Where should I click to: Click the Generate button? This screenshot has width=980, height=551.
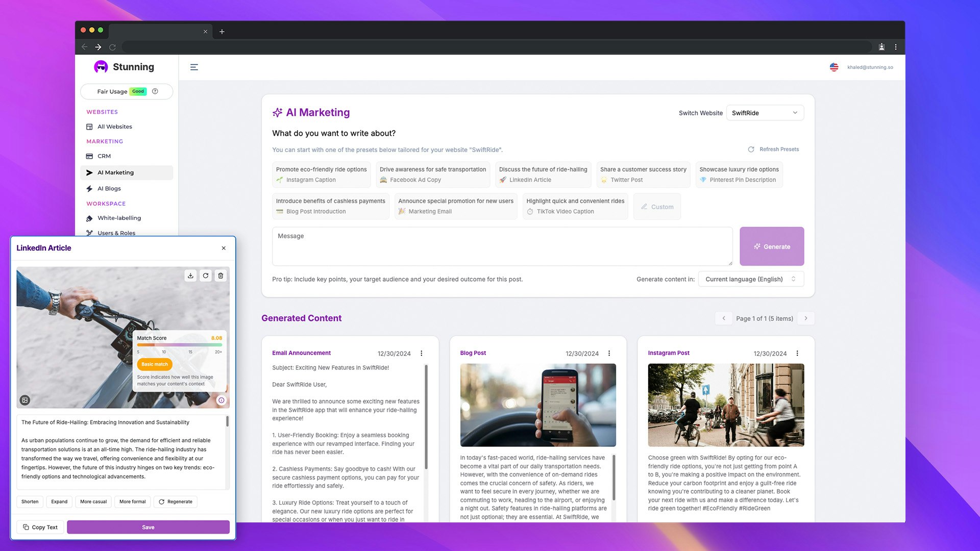pyautogui.click(x=772, y=246)
